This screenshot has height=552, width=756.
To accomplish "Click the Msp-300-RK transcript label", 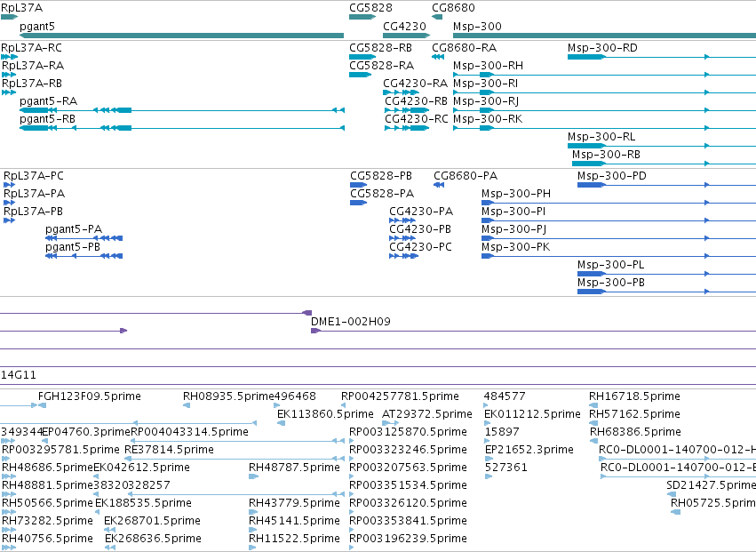I will coord(488,119).
